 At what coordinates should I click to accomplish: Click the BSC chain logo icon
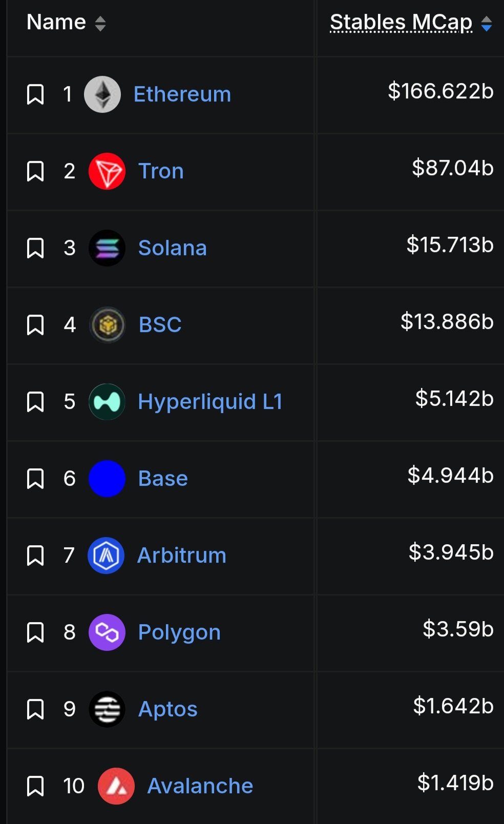[x=107, y=325]
